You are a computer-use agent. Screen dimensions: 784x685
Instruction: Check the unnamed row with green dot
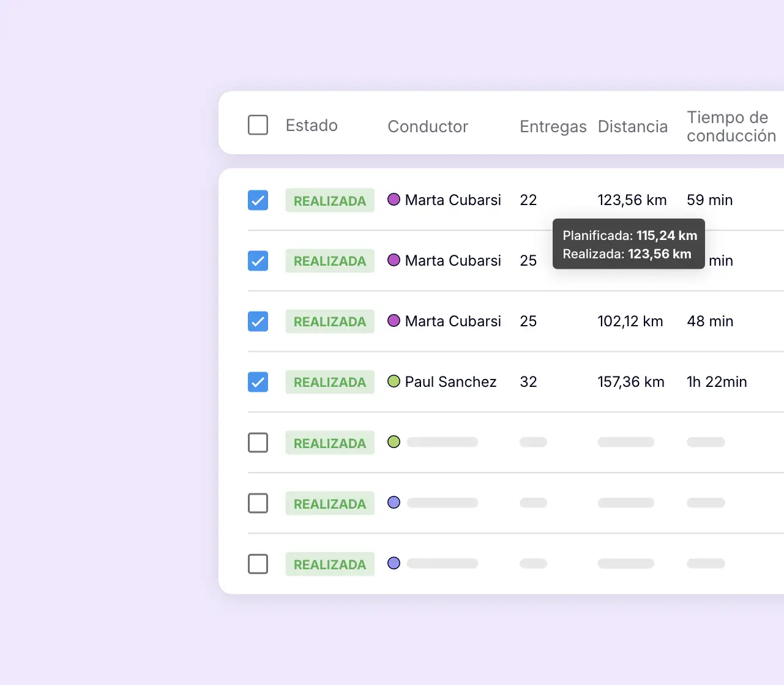point(258,443)
